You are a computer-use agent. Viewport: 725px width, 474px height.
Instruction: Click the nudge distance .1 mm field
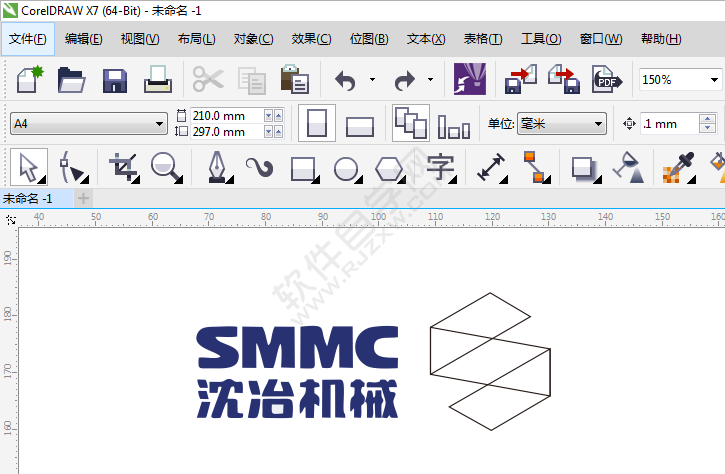[670, 123]
